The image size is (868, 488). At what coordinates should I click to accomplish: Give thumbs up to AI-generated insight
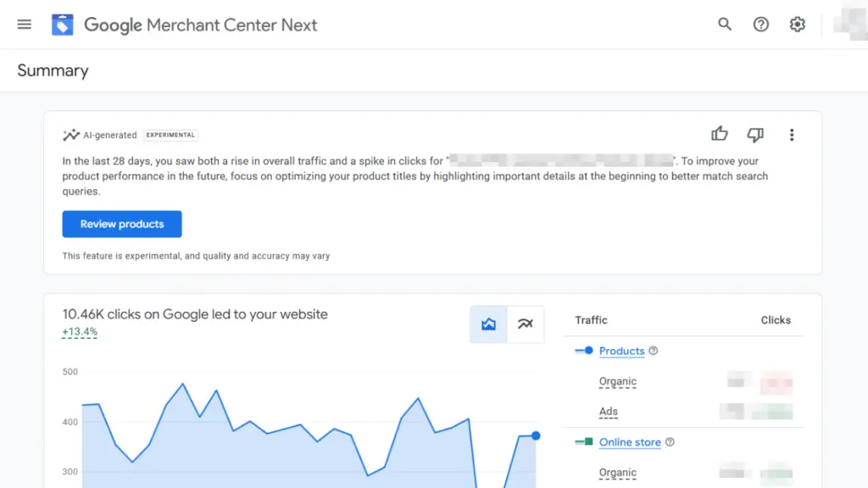720,134
